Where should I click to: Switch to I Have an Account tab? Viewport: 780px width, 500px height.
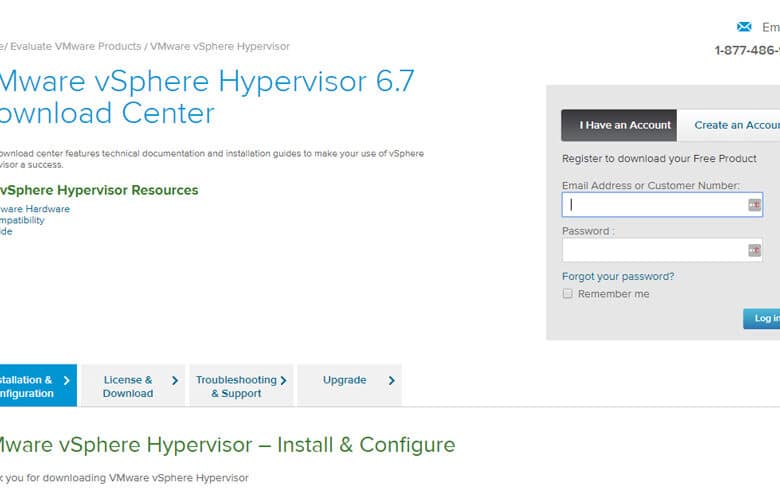[619, 125]
